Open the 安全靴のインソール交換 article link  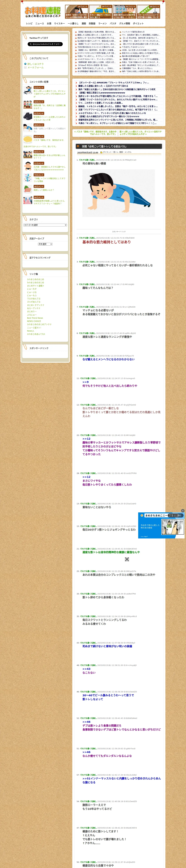tap(50, 118)
